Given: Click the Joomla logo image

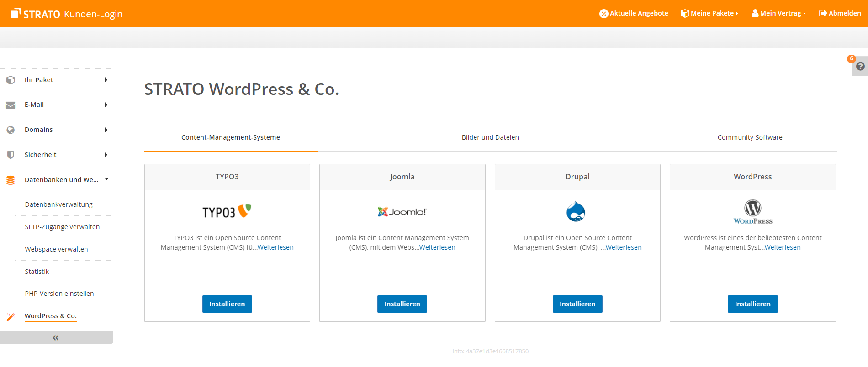Looking at the screenshot, I should click(x=402, y=212).
